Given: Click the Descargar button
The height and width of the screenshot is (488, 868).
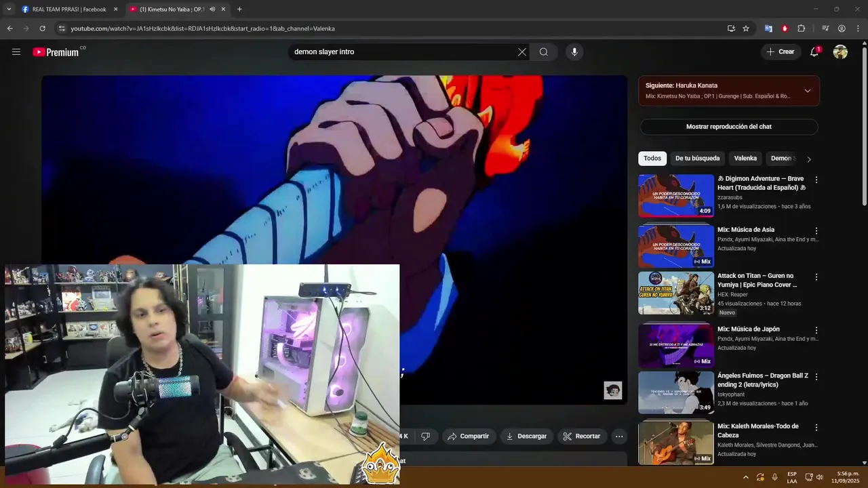Looking at the screenshot, I should click(526, 436).
